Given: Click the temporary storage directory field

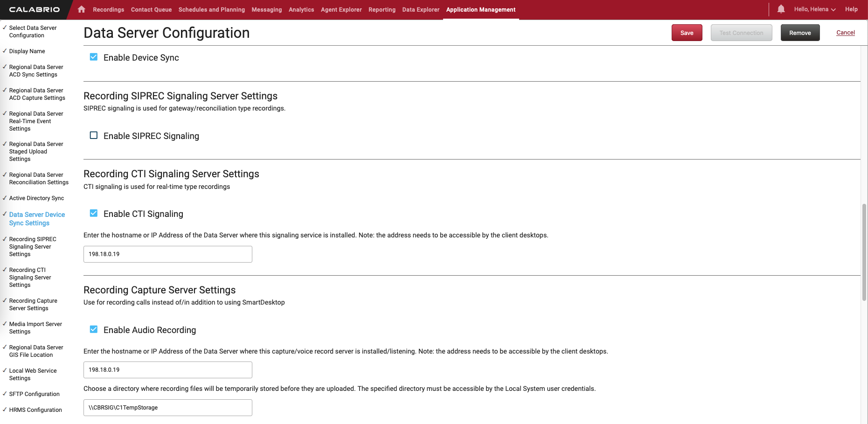Looking at the screenshot, I should pos(167,408).
